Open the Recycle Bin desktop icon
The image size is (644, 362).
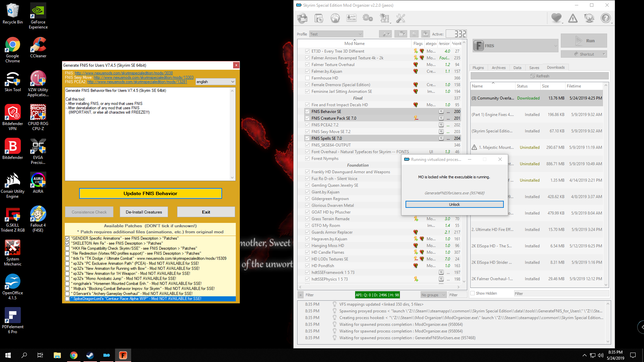tap(13, 14)
